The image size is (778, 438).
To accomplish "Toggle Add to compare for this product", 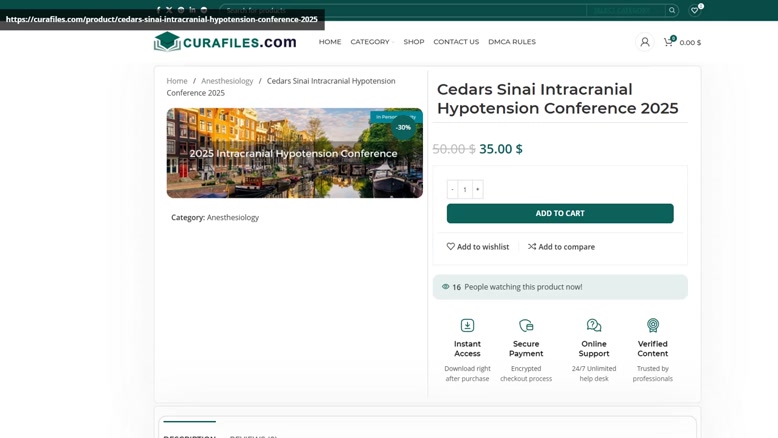I will [561, 247].
